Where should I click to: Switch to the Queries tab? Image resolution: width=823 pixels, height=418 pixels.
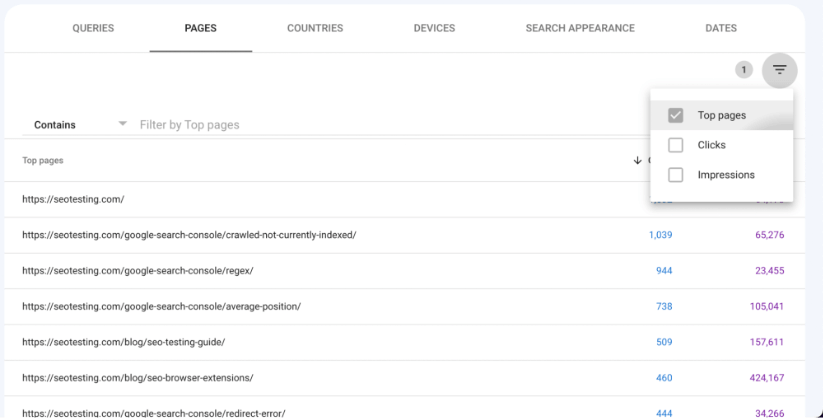pyautogui.click(x=93, y=28)
